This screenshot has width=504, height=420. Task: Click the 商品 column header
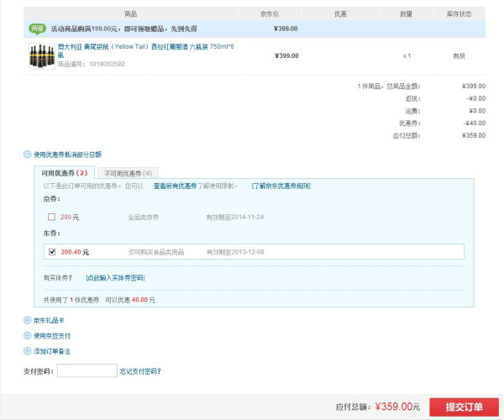coord(130,13)
